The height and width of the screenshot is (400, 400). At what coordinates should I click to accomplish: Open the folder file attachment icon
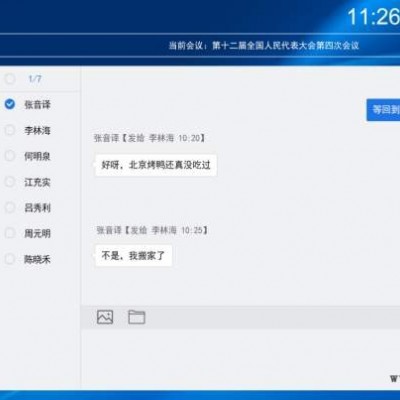tap(137, 317)
